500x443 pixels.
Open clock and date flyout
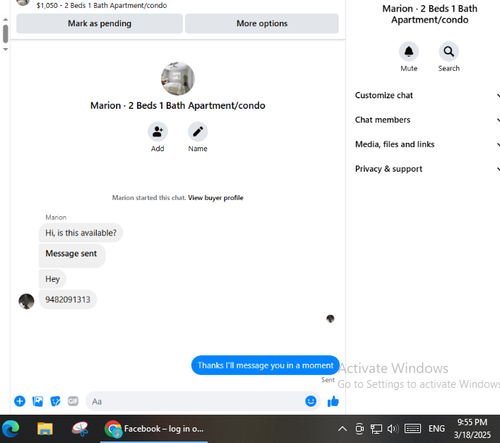point(472,429)
